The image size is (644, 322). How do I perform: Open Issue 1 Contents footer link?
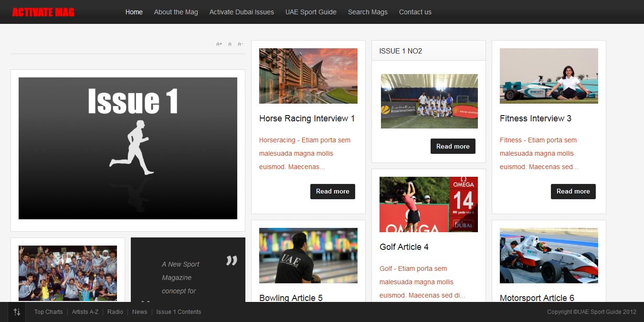pos(179,312)
